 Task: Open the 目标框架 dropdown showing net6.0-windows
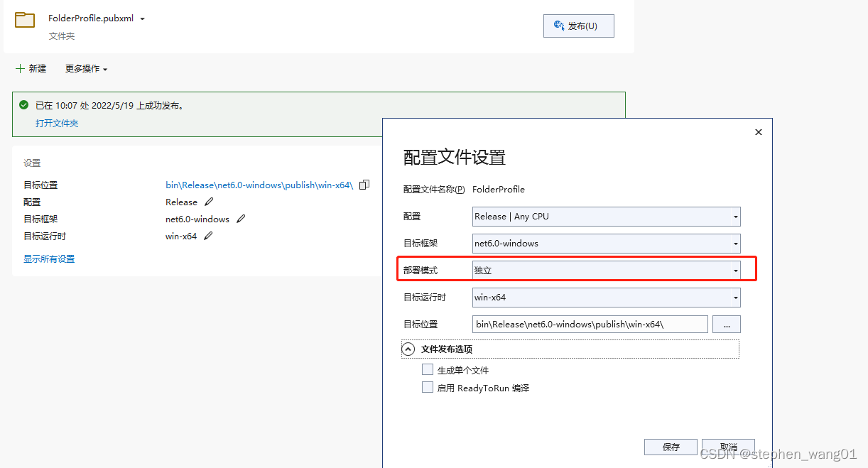735,243
